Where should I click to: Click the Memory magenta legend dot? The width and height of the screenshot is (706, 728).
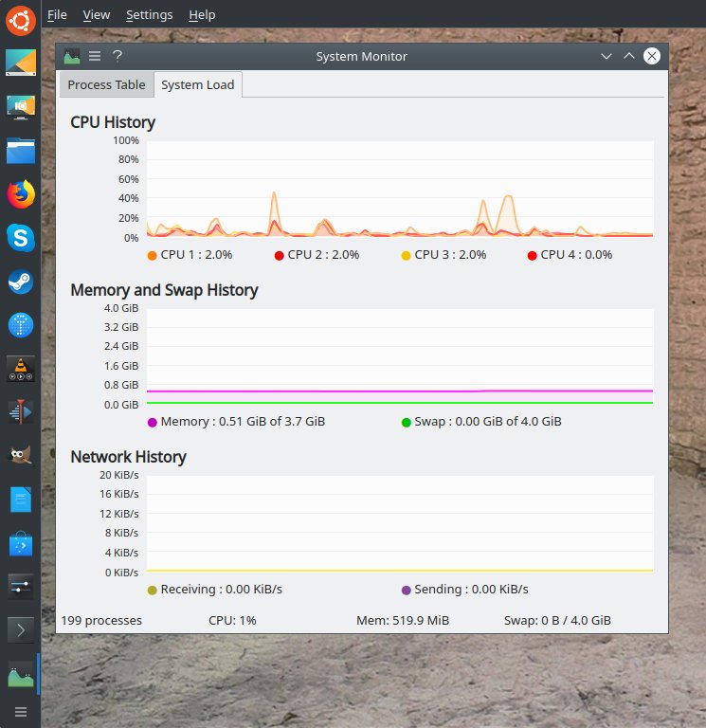[152, 423]
